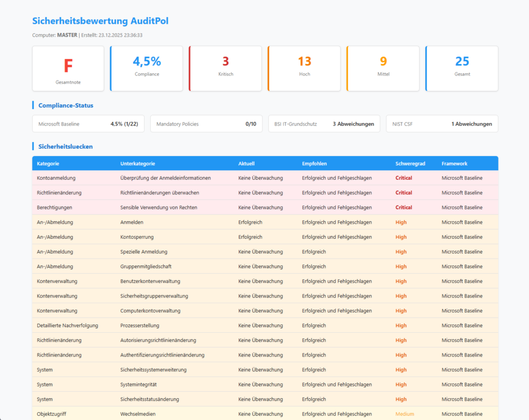529x420 pixels.
Task: Select the Kontoanmeldung critical finding row
Action: point(207,177)
